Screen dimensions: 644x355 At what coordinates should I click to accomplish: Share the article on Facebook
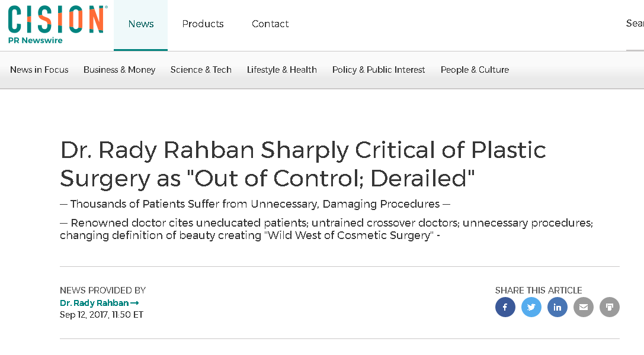pos(505,307)
